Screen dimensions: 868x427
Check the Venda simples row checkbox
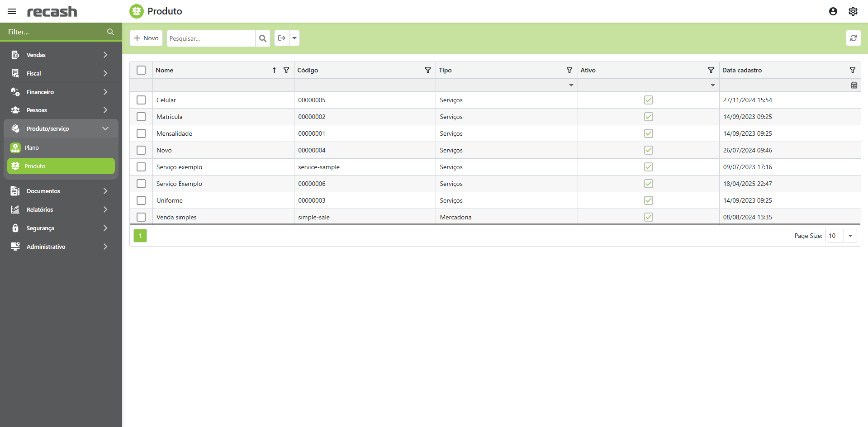tap(141, 217)
